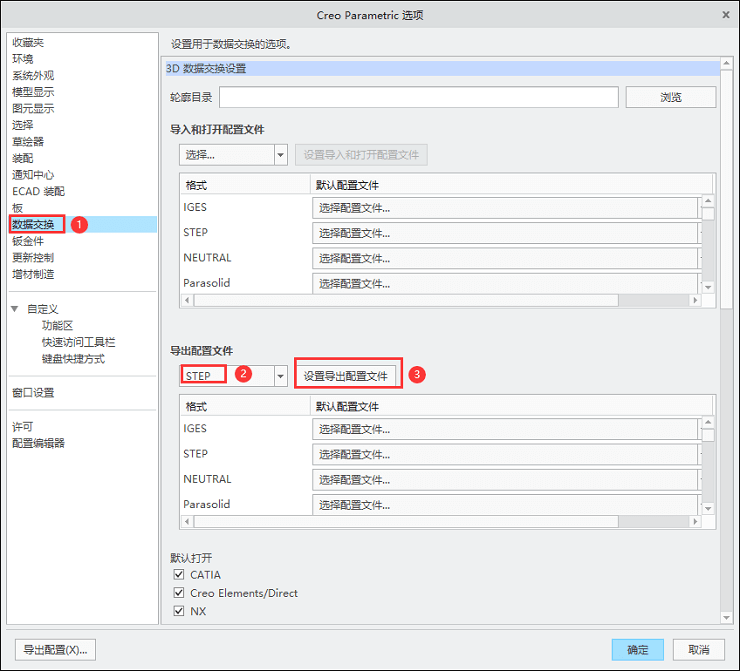This screenshot has height=671, width=740.
Task: Choose export STEP 选择配置文件 dropdown
Action: 505,454
